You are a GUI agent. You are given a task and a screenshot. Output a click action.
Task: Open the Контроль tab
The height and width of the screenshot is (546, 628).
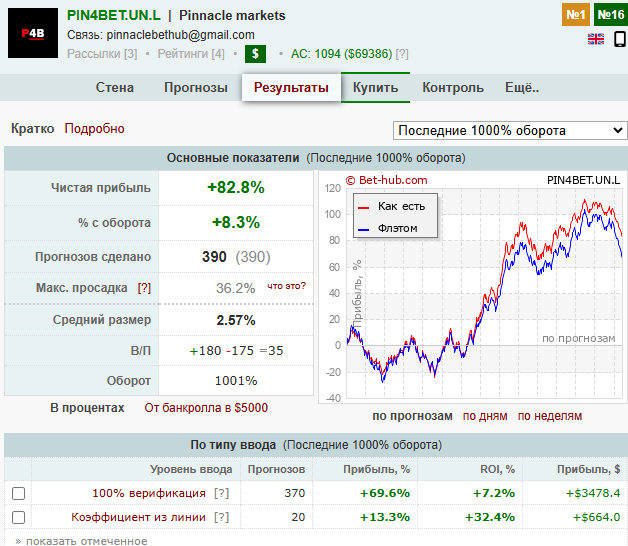pos(453,87)
